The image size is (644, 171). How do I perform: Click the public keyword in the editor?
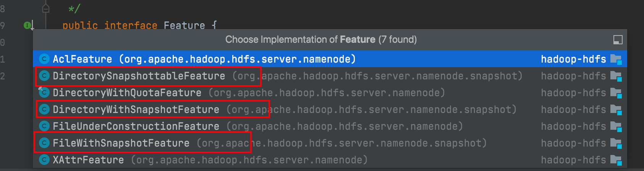point(80,26)
